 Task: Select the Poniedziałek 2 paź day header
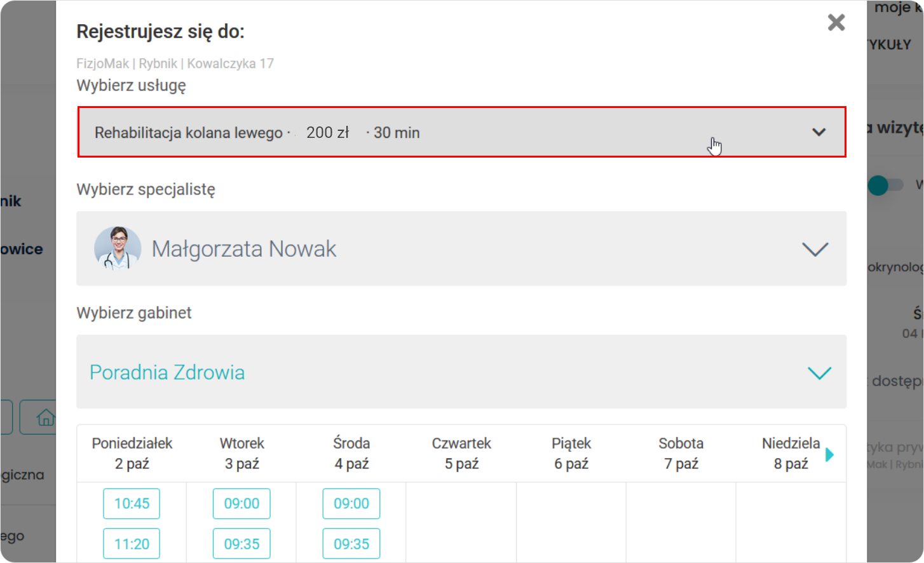[132, 453]
